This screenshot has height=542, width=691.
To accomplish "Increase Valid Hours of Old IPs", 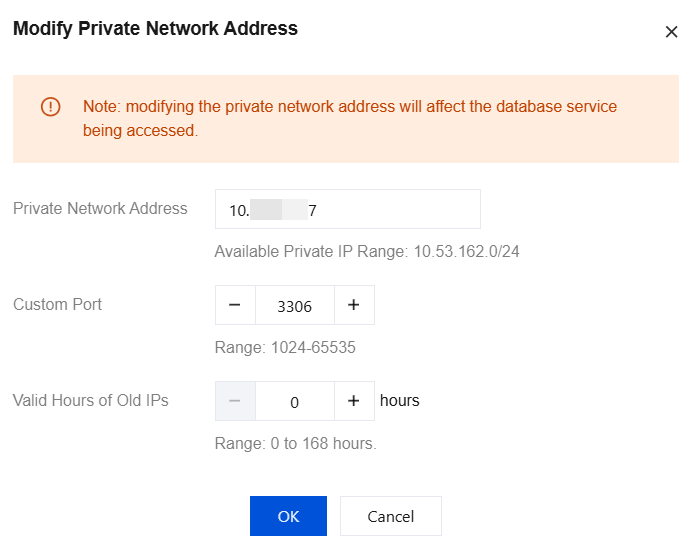I will coord(354,401).
